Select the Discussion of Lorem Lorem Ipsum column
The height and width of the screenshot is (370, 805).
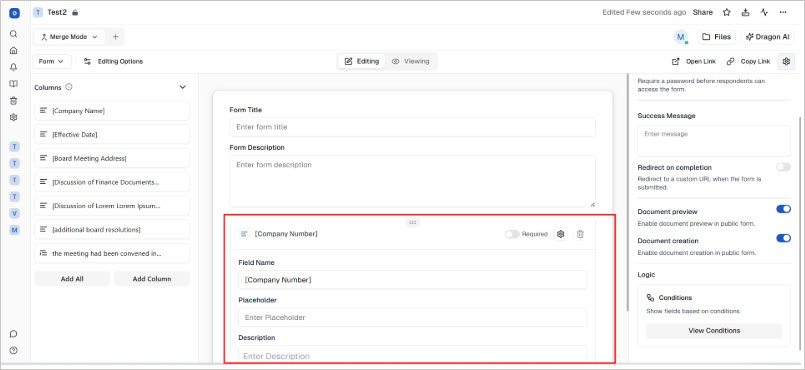tap(112, 206)
